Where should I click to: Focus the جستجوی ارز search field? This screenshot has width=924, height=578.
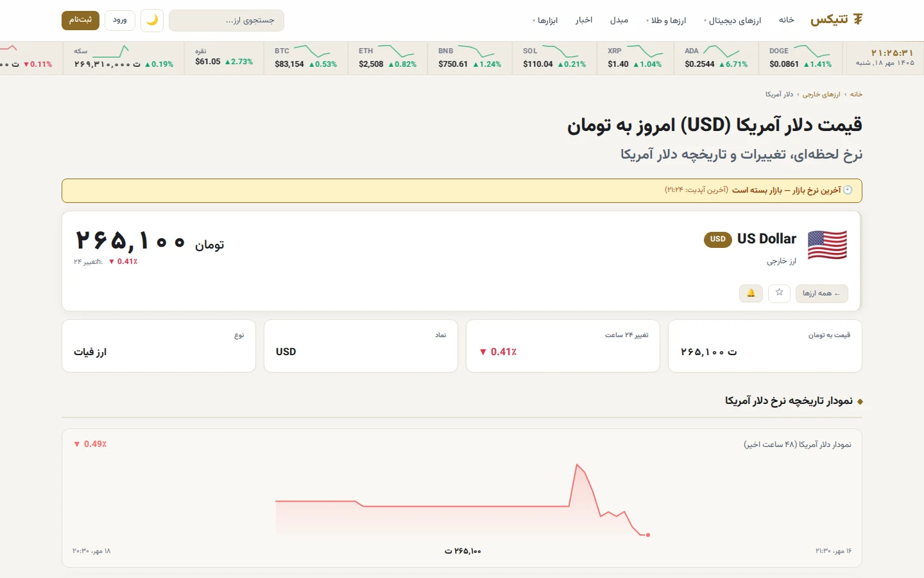click(x=226, y=20)
